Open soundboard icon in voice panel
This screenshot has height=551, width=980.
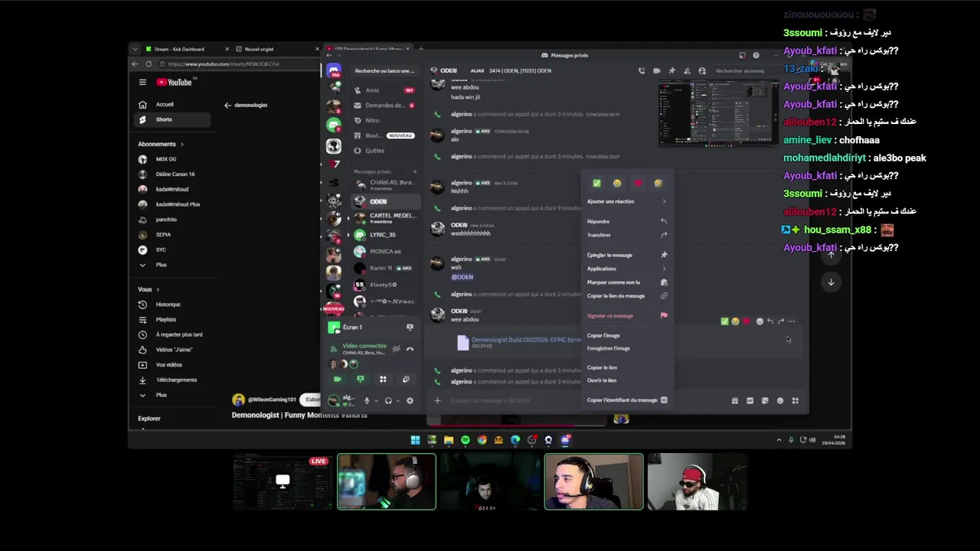(x=406, y=379)
